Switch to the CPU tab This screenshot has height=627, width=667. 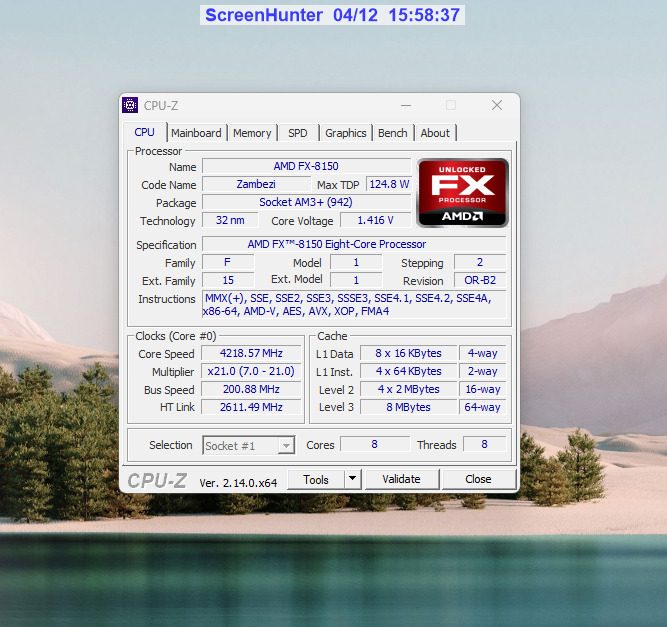click(144, 132)
